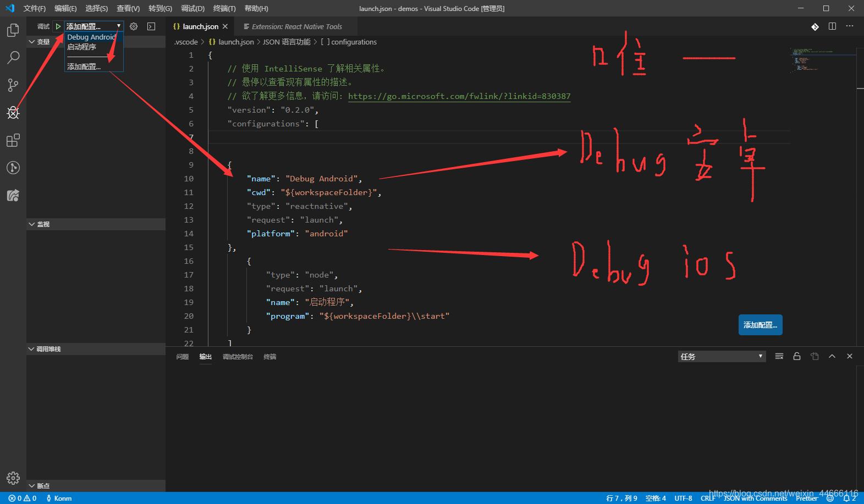864x504 pixels.
Task: Open the GitLens icon in activity bar
Action: point(13,168)
